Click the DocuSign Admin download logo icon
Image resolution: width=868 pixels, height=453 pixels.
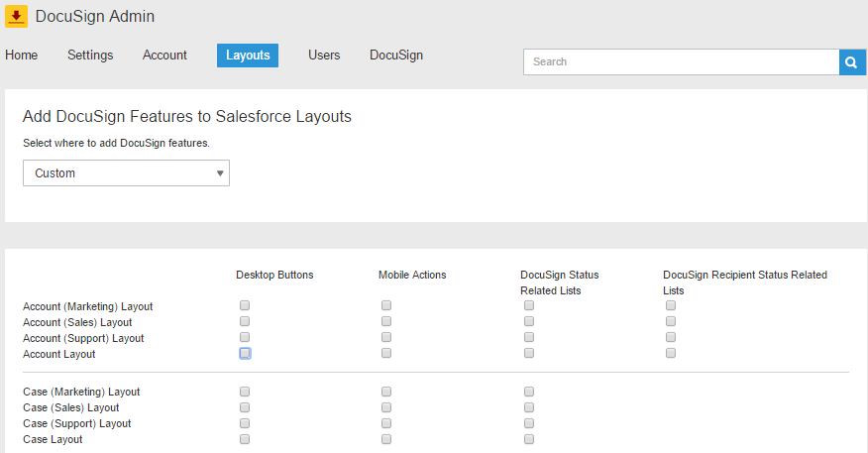pyautogui.click(x=16, y=16)
